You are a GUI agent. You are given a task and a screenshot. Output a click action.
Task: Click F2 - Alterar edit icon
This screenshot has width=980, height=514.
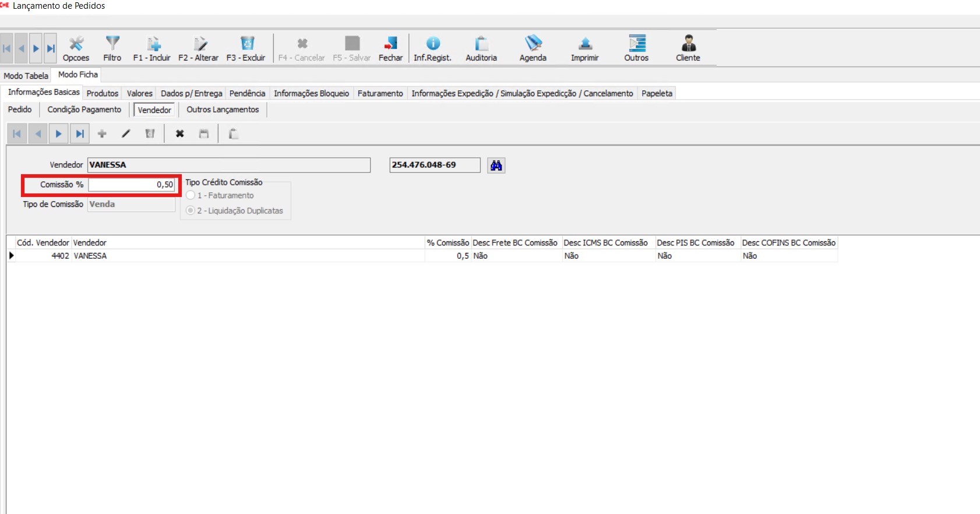pyautogui.click(x=199, y=44)
